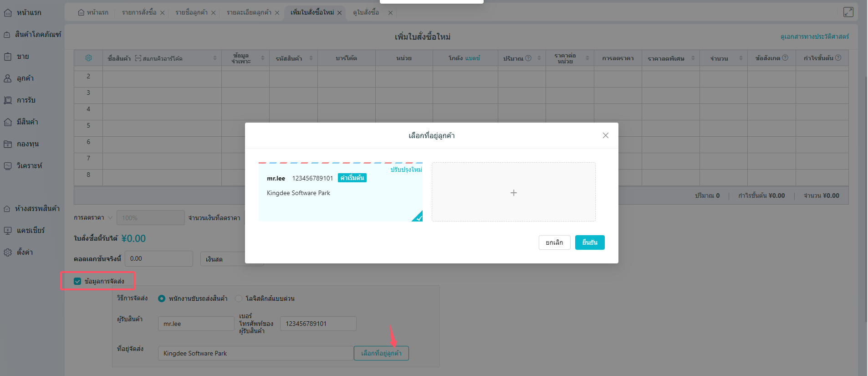This screenshot has height=376, width=868.
Task: Switch to the ดูใบสั่งซื้อ tab
Action: click(366, 12)
